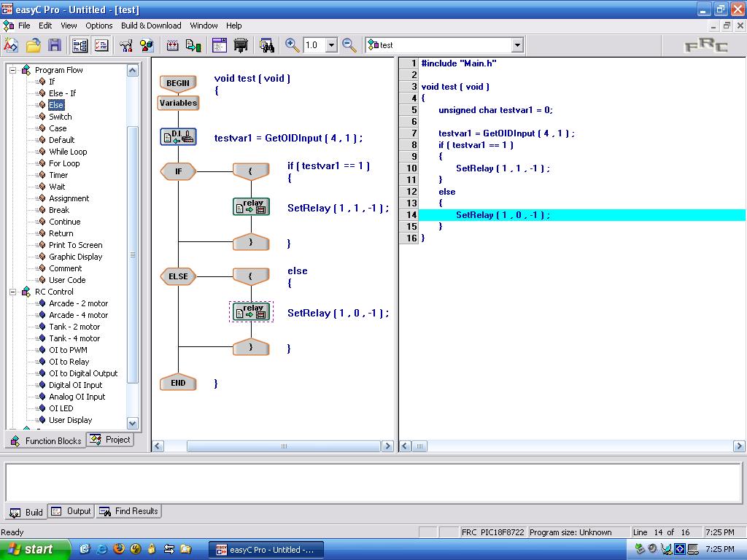Select the Digital OI Input block
Screen dimensions: 747x560
pyautogui.click(x=76, y=385)
